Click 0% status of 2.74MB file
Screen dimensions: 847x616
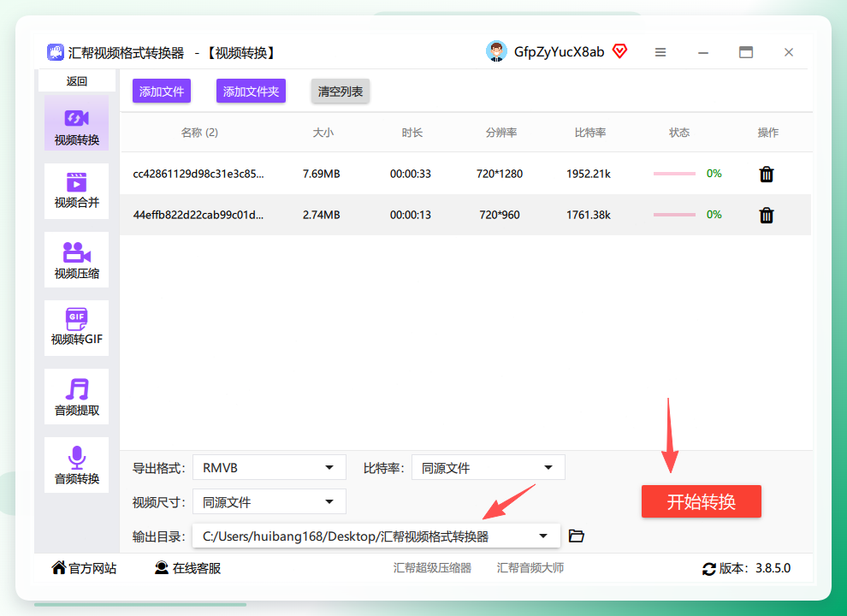714,215
